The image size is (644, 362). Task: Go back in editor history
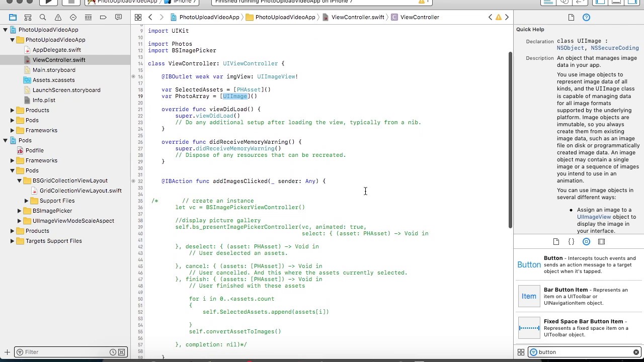150,17
